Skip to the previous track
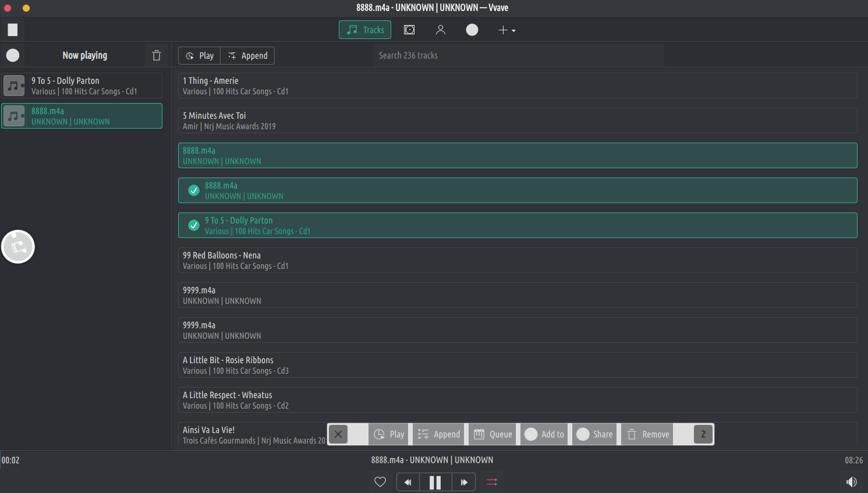Image resolution: width=868 pixels, height=493 pixels. pos(408,482)
